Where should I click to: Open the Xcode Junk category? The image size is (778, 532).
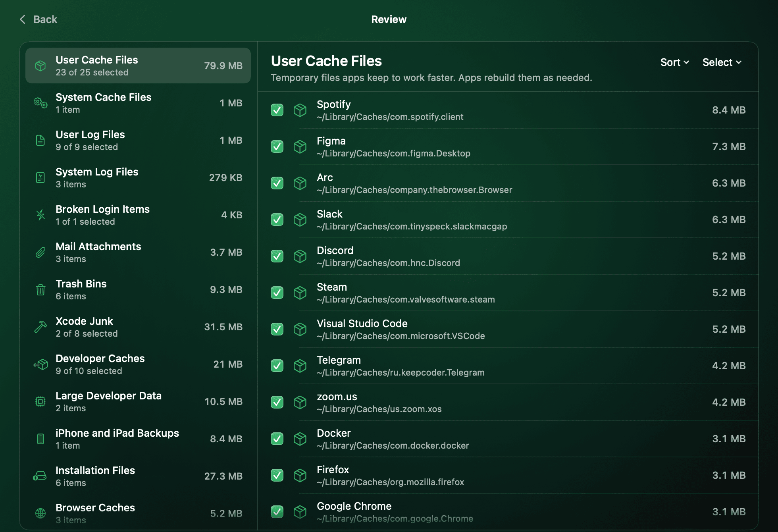click(138, 327)
